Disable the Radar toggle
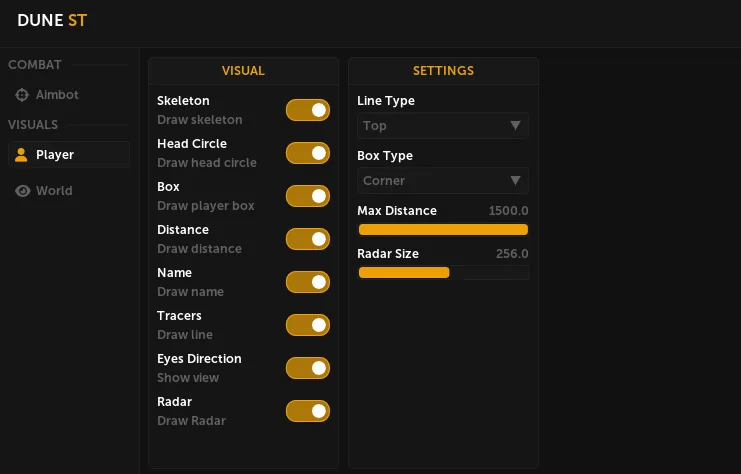The height and width of the screenshot is (474, 741). (x=308, y=411)
